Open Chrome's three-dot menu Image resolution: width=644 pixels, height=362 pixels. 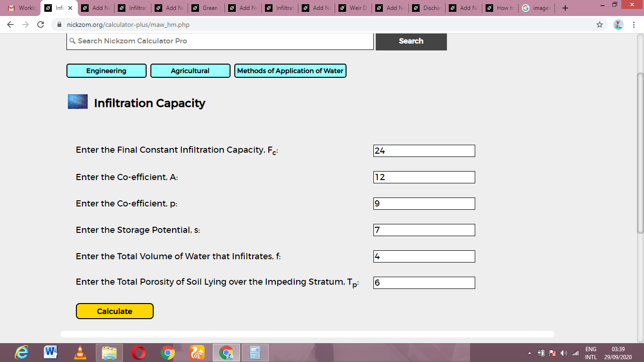click(634, 25)
